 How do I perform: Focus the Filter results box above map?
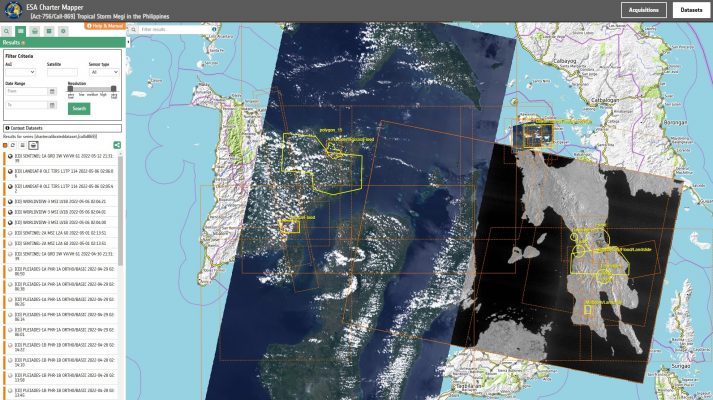pyautogui.click(x=175, y=29)
